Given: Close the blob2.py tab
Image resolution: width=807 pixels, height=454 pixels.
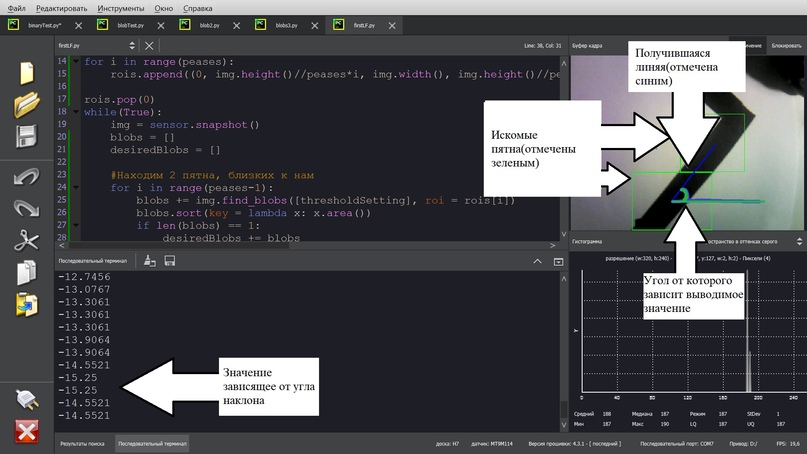Looking at the screenshot, I should pos(236,25).
